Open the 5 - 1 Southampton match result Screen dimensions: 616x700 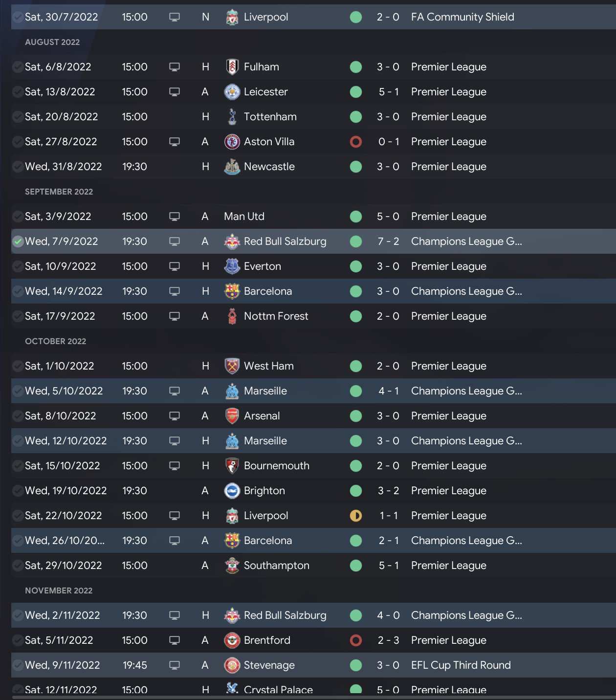point(388,566)
